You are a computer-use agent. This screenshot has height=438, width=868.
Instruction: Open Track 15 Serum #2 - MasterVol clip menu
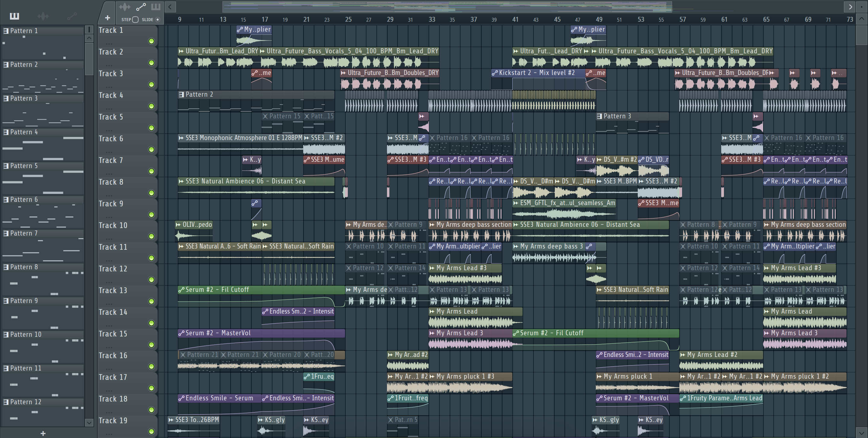click(x=181, y=333)
